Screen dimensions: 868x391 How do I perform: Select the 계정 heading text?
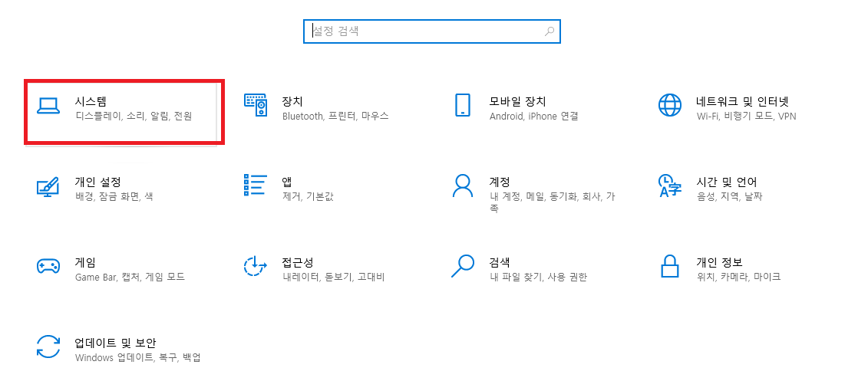click(x=500, y=182)
